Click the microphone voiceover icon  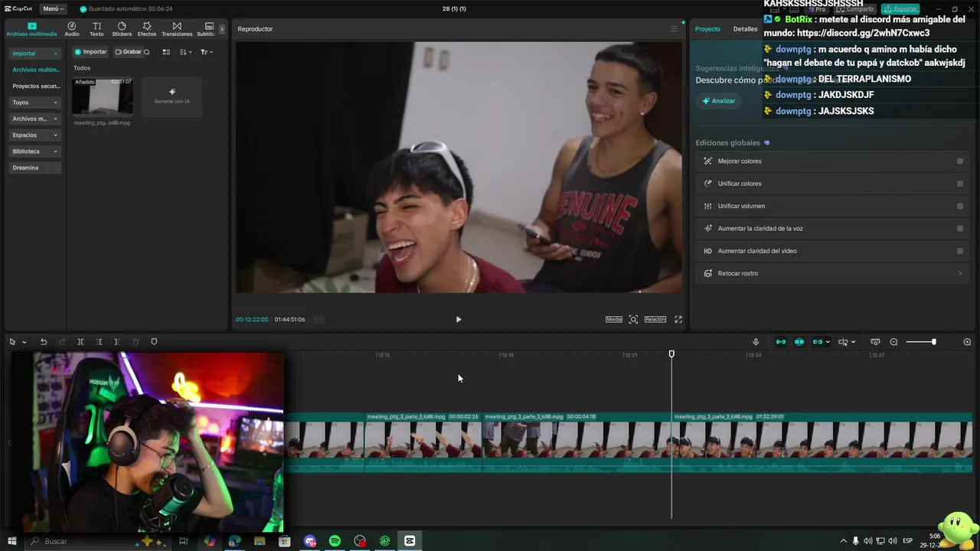(x=756, y=342)
